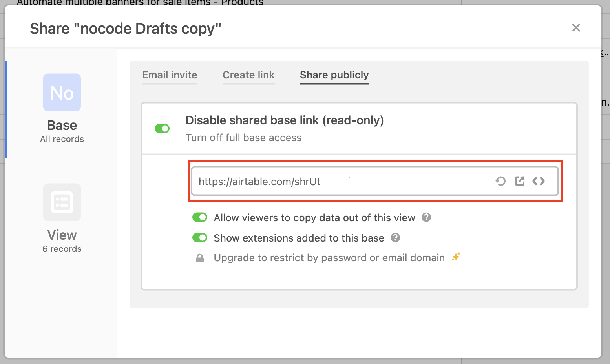The image size is (610, 364).
Task: Click the lock icon beside Upgrade option
Action: click(x=200, y=258)
